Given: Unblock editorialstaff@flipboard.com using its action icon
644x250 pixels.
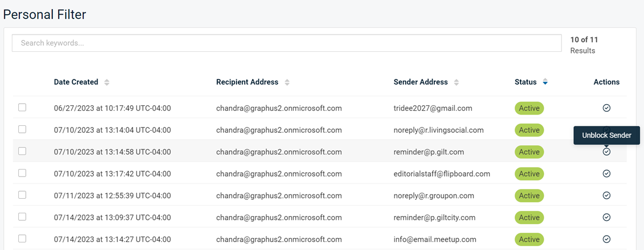Looking at the screenshot, I should point(606,173).
